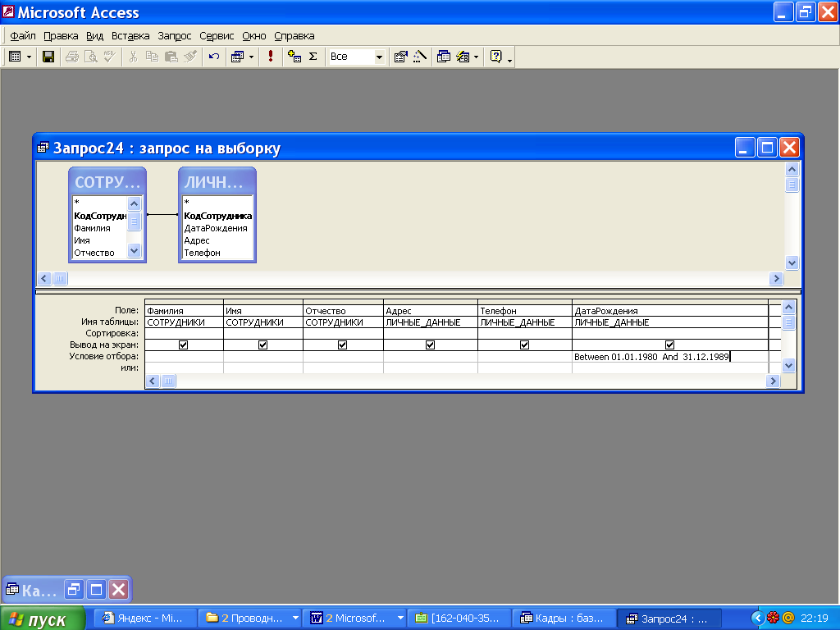Launch the expression Builder wand icon
This screenshot has height=630, width=840.
point(420,57)
